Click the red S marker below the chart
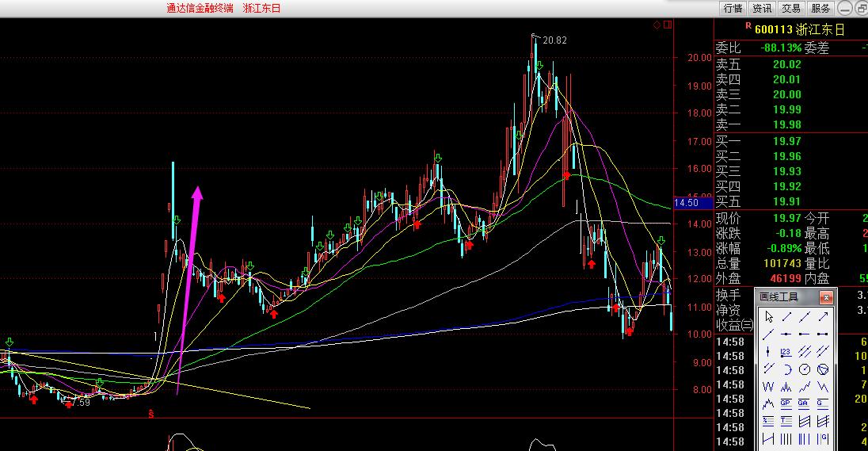 [151, 414]
